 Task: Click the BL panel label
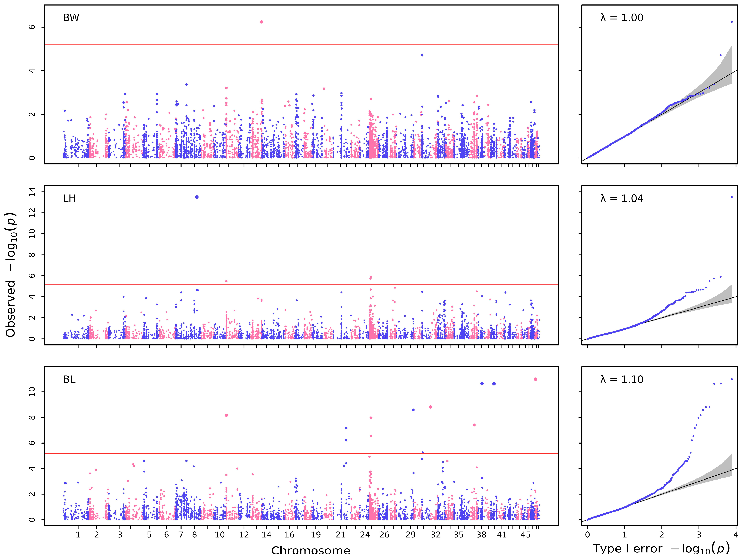[x=69, y=379]
